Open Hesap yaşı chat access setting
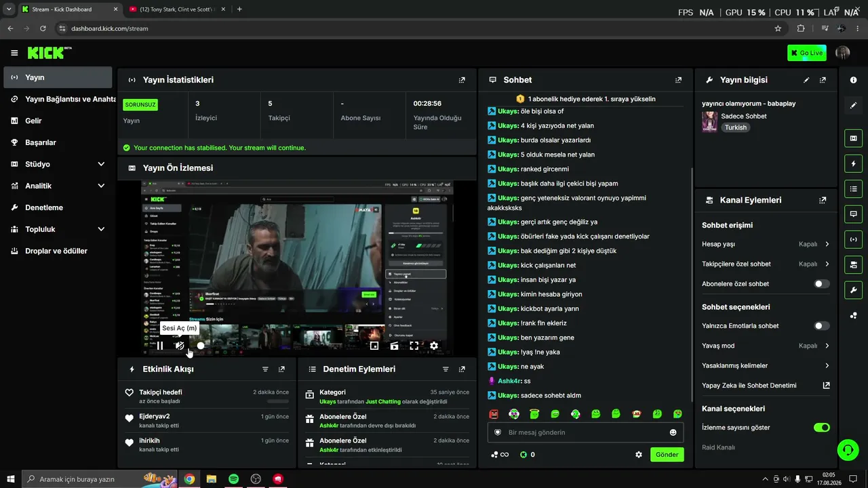 click(x=766, y=244)
